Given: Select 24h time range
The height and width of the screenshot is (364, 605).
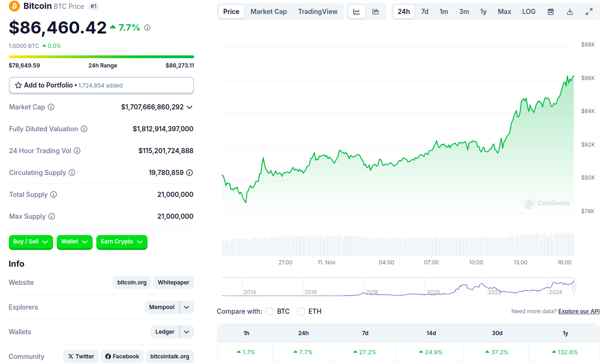Looking at the screenshot, I should [404, 12].
